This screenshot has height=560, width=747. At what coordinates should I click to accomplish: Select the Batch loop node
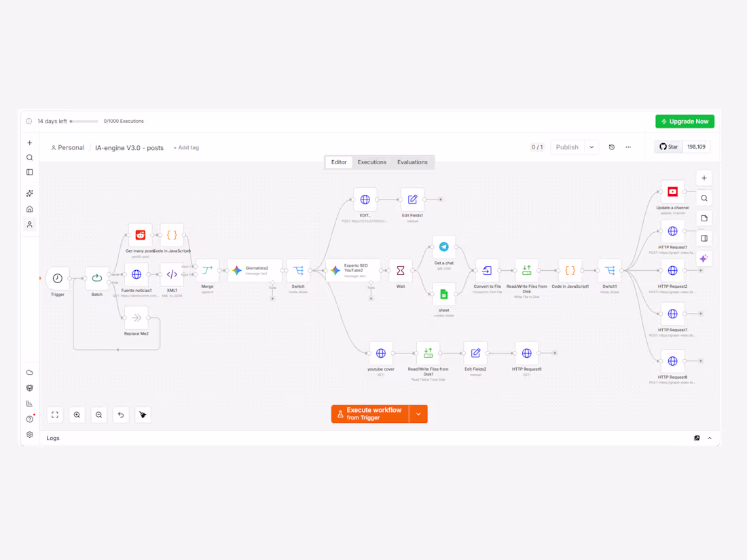pos(96,278)
